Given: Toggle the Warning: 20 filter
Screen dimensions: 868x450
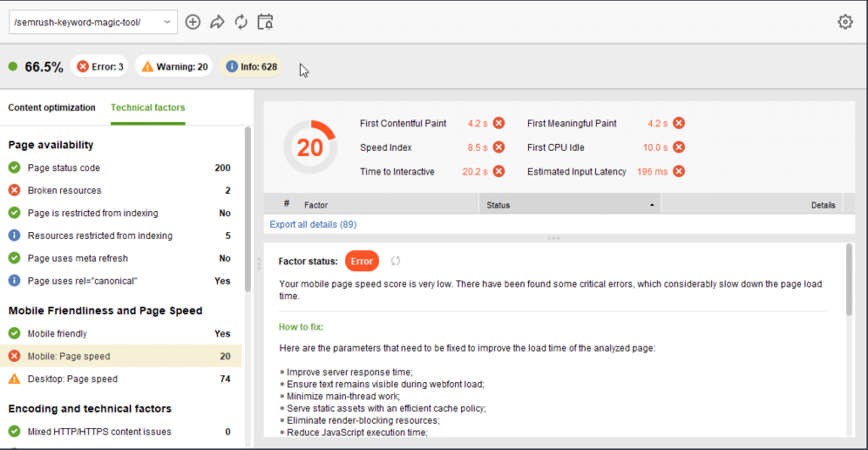Looking at the screenshot, I should click(x=175, y=67).
